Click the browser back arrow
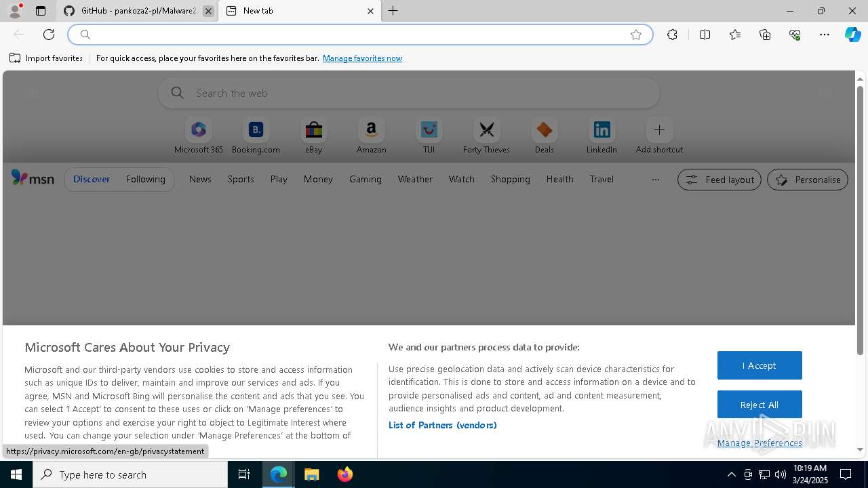Image resolution: width=868 pixels, height=488 pixels. [19, 35]
